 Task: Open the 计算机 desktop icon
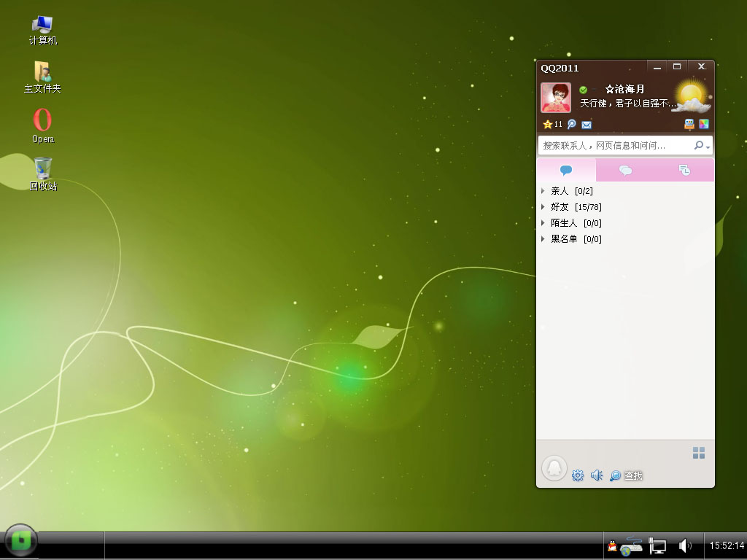pos(43,31)
